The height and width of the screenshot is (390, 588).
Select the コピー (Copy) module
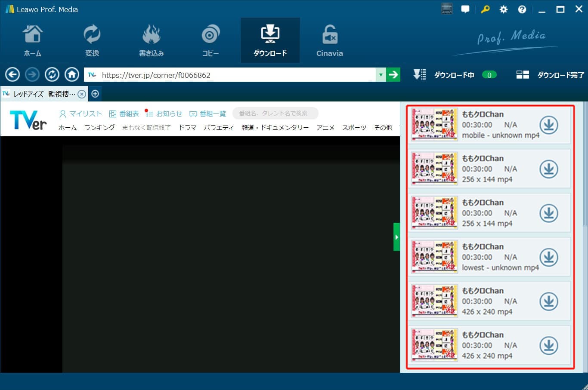coord(210,40)
